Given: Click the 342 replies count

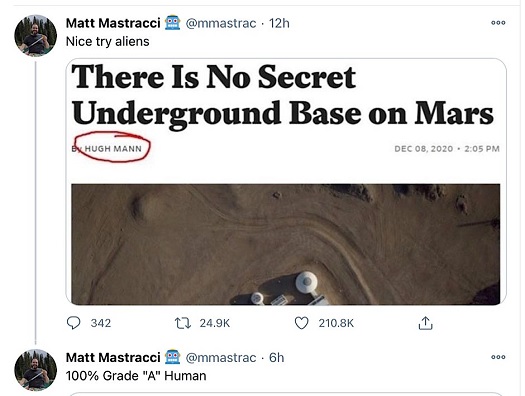Looking at the screenshot, I should point(100,323).
